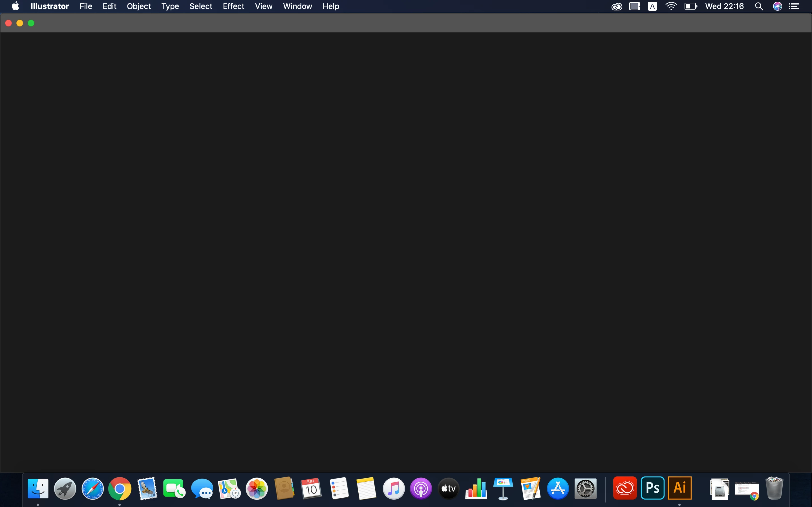Open Notification Center list icon
Viewport: 812px width, 507px height.
[x=794, y=6]
